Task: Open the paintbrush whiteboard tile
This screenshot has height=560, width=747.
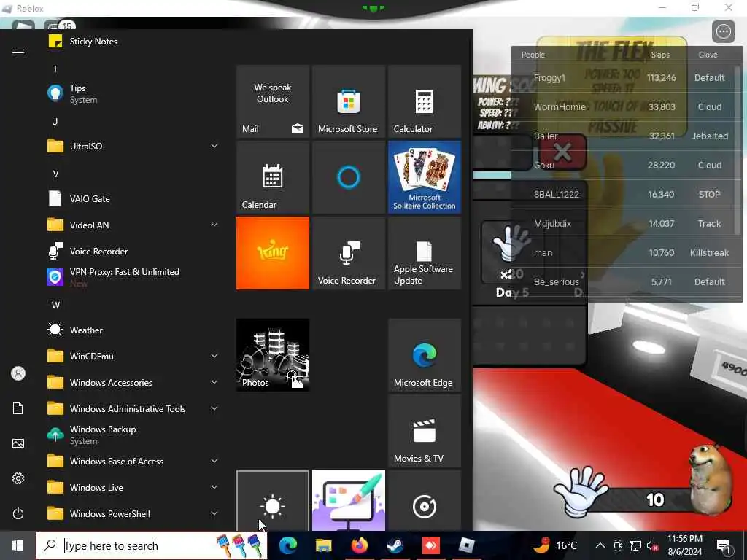Action: 348,500
